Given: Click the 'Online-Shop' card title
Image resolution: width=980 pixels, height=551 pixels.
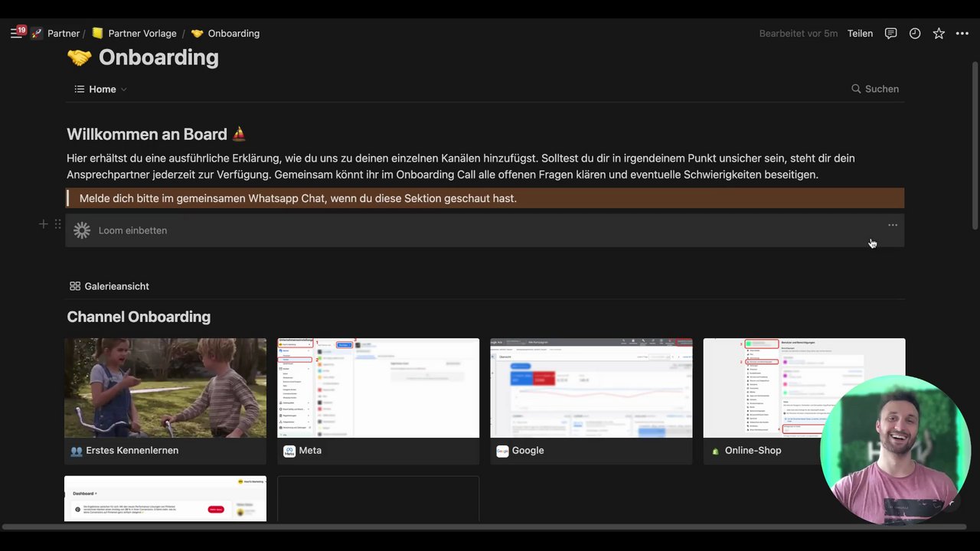Looking at the screenshot, I should [753, 451].
